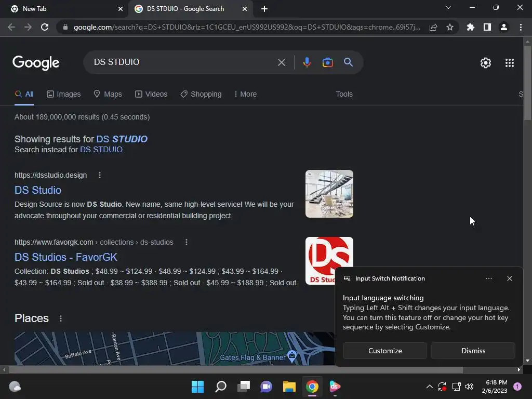Click the vertical page scrollbar
The image size is (532, 399).
click(527, 83)
